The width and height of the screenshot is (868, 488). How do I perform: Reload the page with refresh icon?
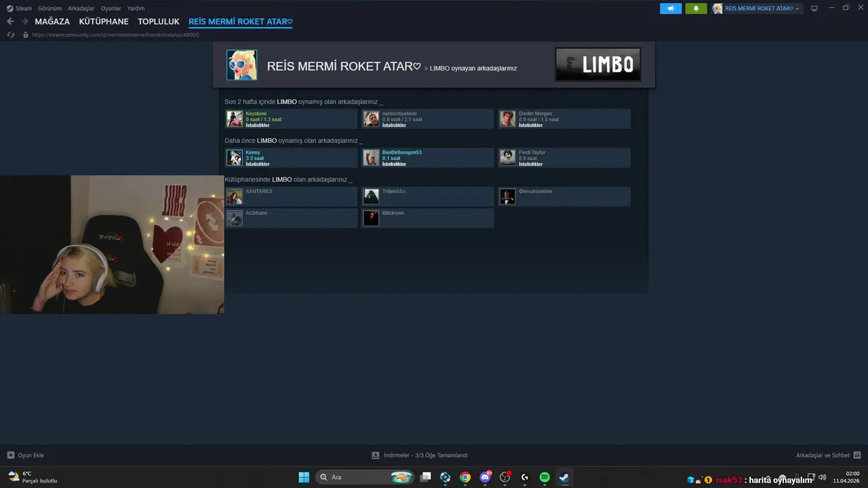pyautogui.click(x=11, y=35)
